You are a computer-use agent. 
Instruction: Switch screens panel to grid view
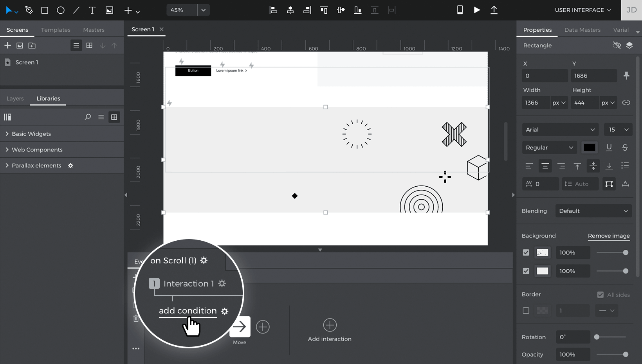click(x=89, y=45)
